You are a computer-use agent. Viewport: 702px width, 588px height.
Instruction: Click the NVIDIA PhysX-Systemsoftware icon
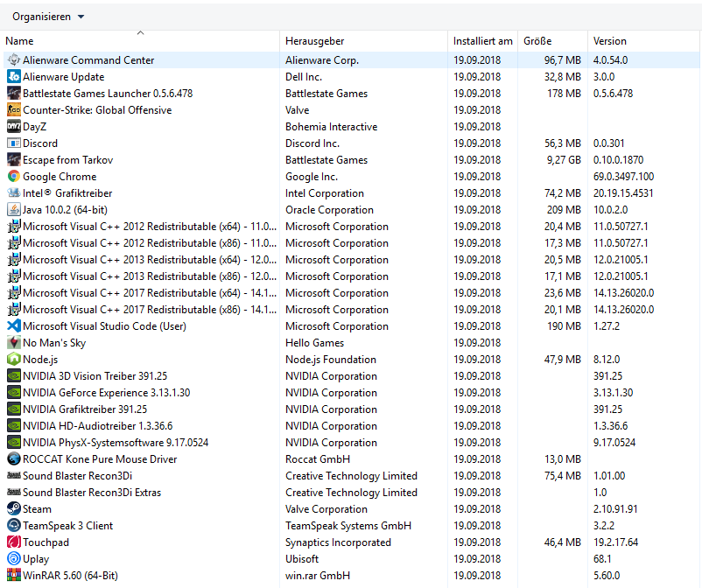(14, 443)
